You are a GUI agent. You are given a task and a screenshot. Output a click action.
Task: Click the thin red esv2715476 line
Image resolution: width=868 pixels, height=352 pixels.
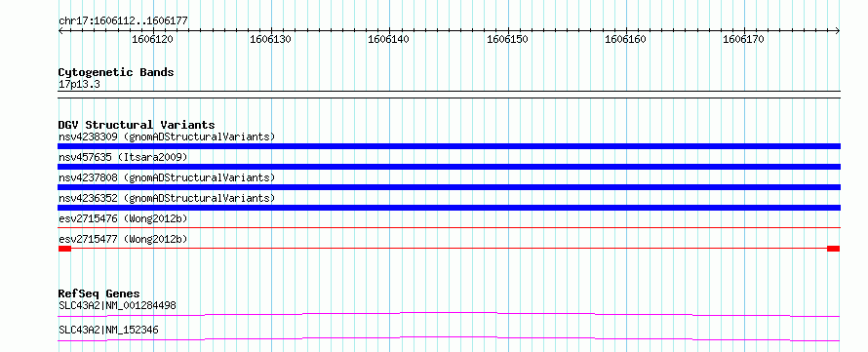tap(449, 227)
